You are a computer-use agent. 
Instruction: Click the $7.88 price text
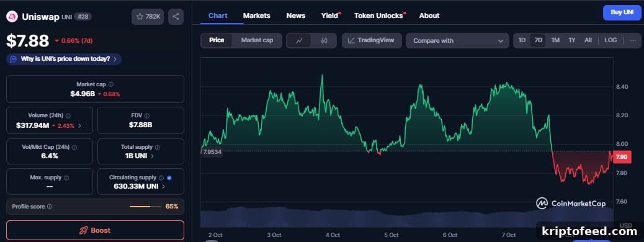pos(27,41)
